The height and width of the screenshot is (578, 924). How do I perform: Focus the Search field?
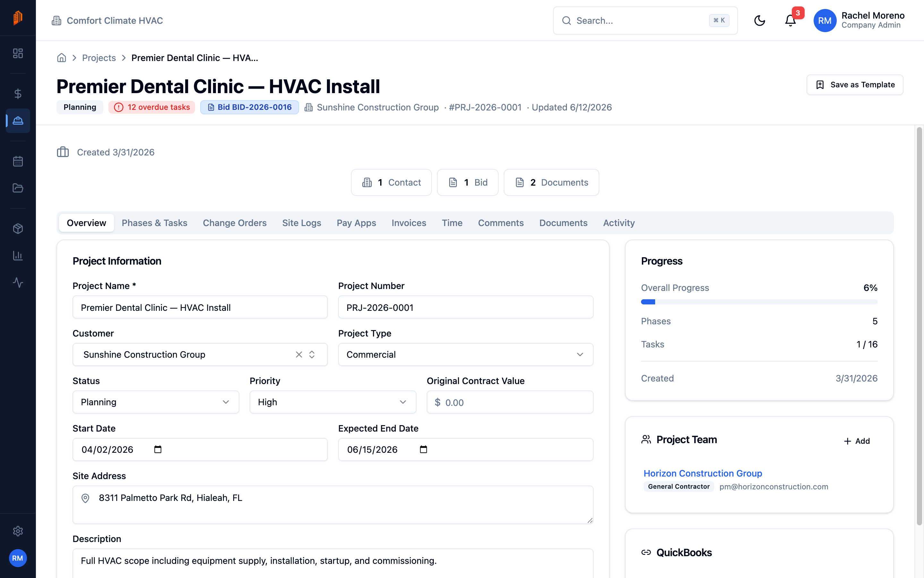[x=645, y=21]
